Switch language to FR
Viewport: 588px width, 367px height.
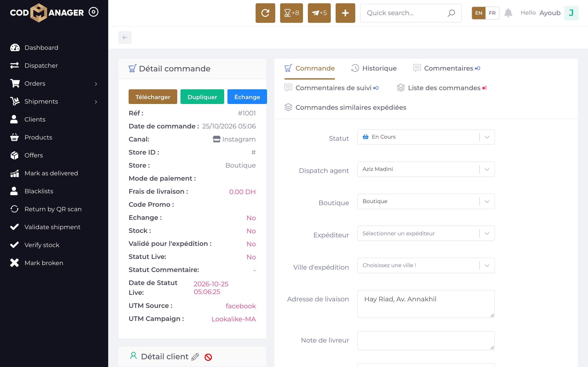click(492, 13)
